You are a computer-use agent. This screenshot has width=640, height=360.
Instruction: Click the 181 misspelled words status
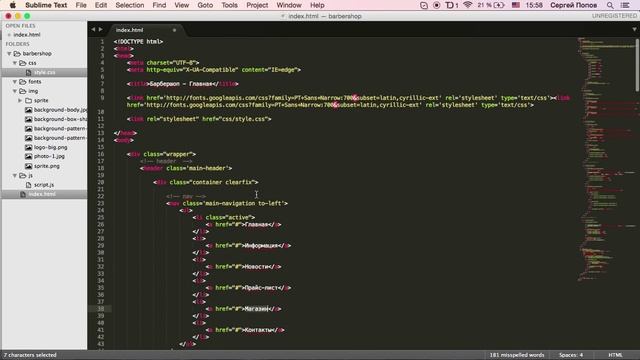517,355
